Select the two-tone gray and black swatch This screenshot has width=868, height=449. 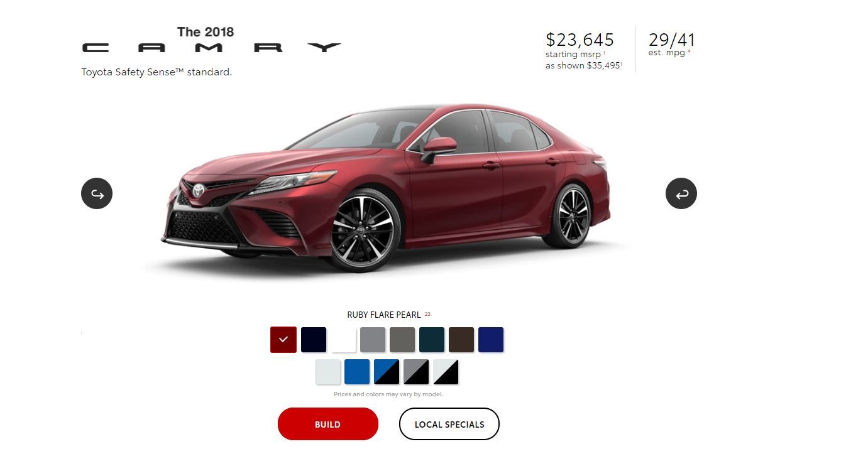(x=416, y=372)
